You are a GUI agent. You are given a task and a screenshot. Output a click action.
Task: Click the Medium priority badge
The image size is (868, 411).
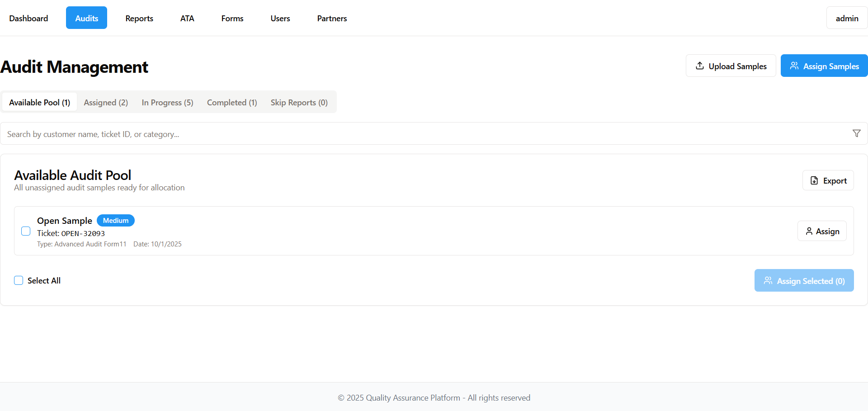click(x=116, y=220)
